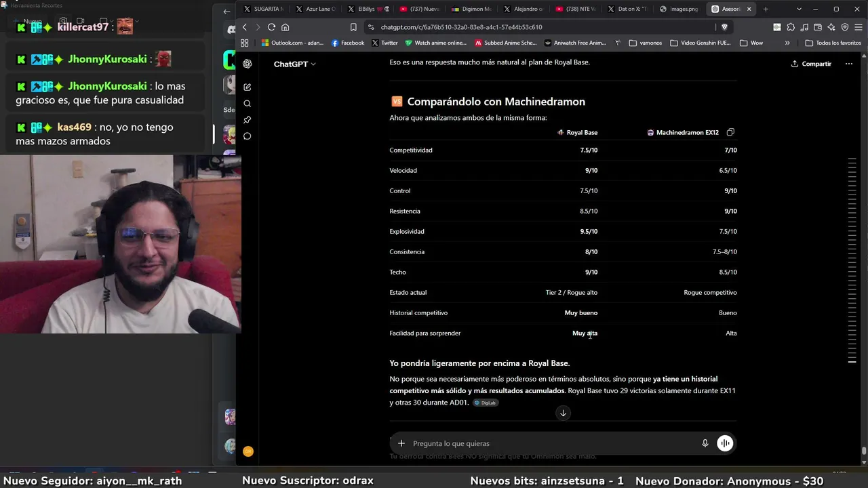This screenshot has height=488, width=868.
Task: Open the apps grid in the bookmarks bar
Action: click(245, 43)
